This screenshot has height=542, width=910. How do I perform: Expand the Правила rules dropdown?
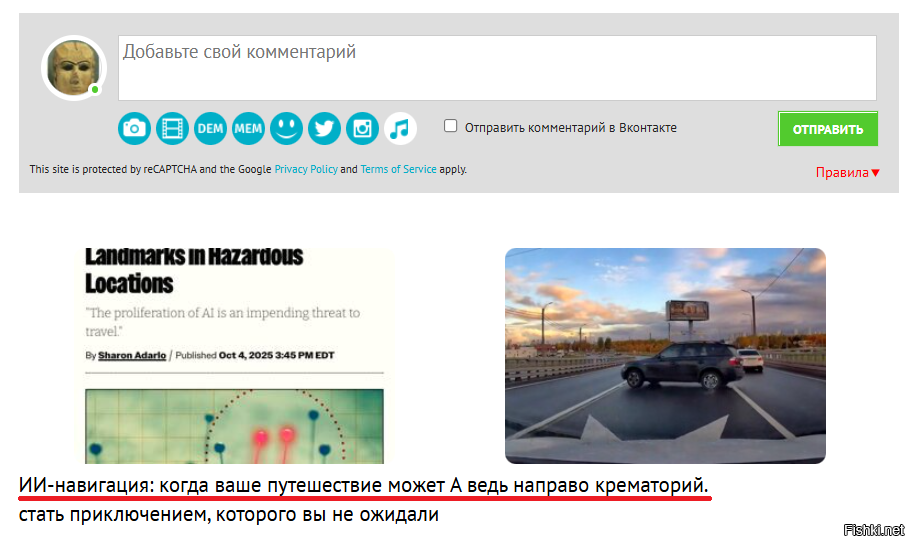pyautogui.click(x=847, y=172)
